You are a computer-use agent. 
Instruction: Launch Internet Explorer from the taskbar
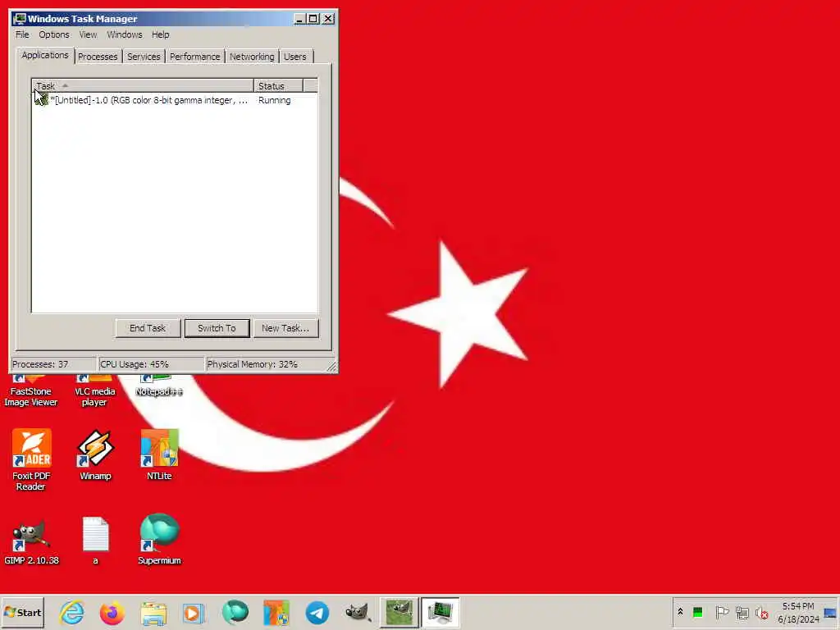tap(72, 613)
